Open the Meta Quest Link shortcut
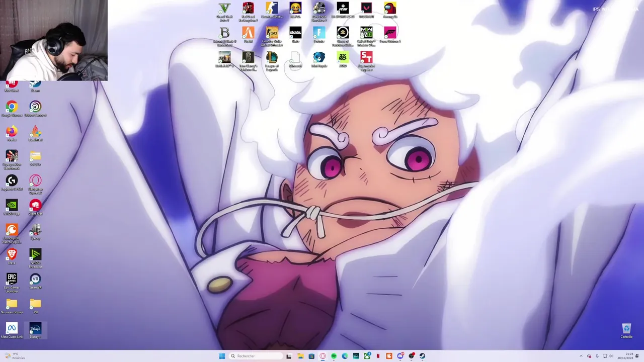644x362 pixels. coord(12,331)
